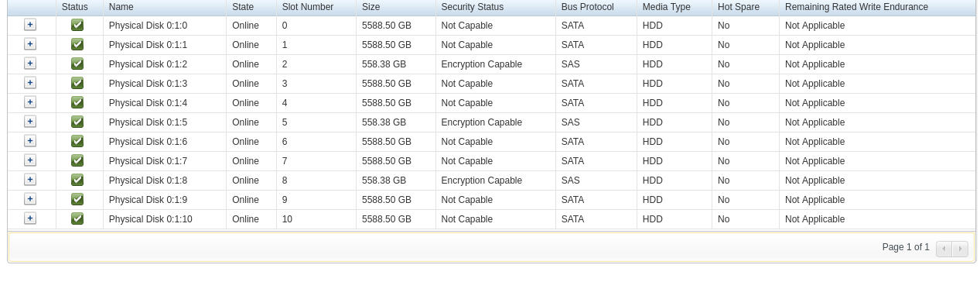Viewport: 980px width, 282px height.
Task: Click green status check of Disk 0:1:3
Action: pyautogui.click(x=77, y=83)
